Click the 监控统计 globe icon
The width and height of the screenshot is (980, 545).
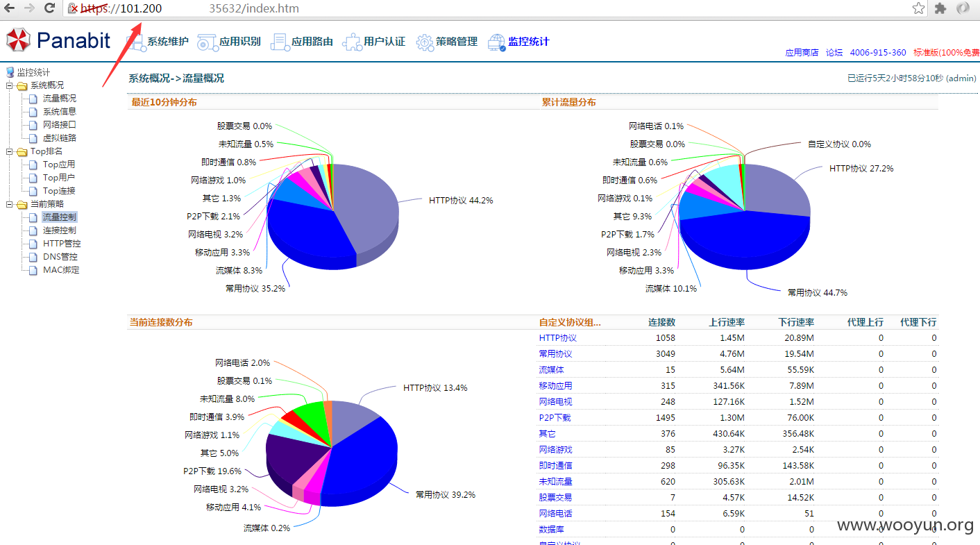[x=497, y=42]
